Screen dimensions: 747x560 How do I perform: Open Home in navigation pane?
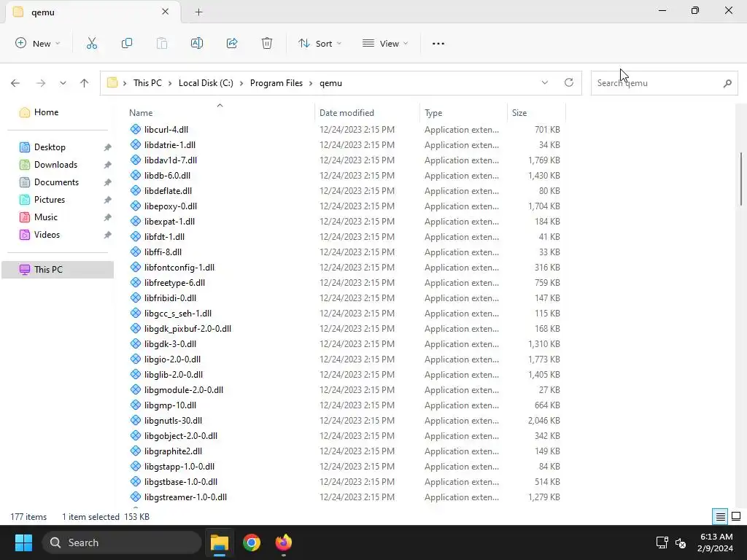click(x=58, y=112)
